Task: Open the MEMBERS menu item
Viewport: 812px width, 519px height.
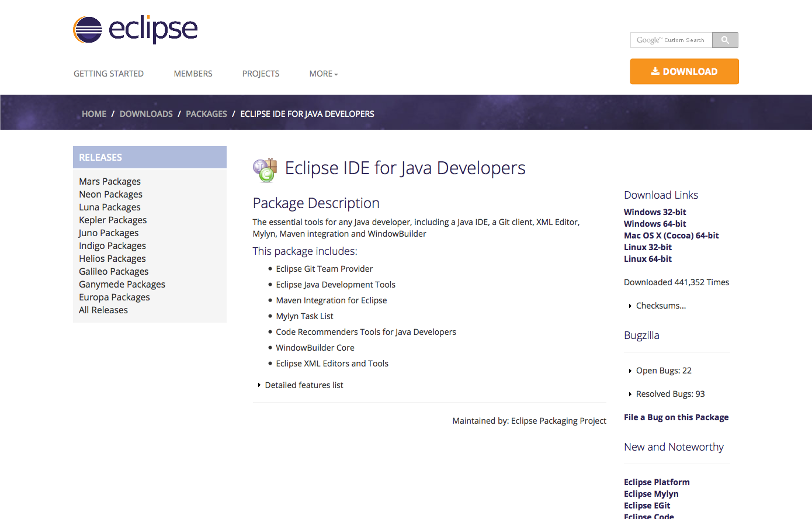Action: tap(193, 74)
